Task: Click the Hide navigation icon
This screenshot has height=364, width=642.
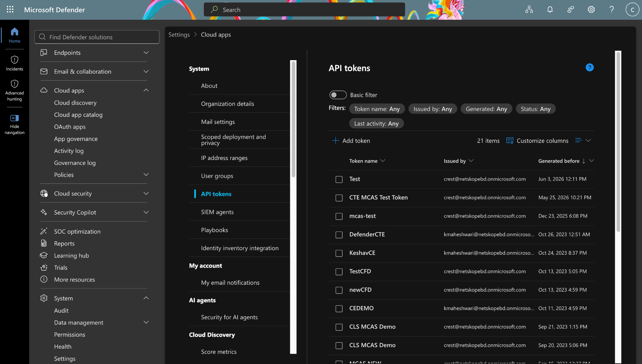Action: coord(14,118)
